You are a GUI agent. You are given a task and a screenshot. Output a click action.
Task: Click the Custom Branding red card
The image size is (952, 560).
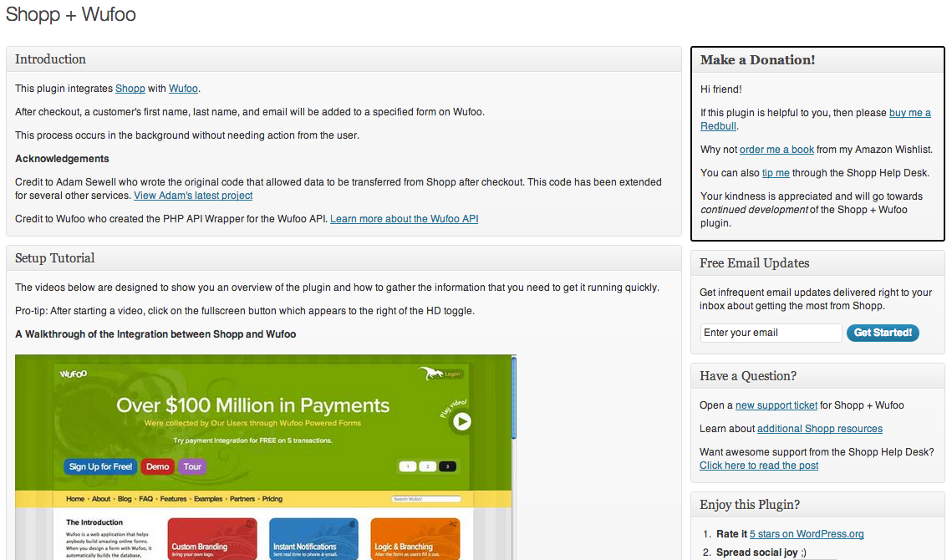tap(212, 539)
